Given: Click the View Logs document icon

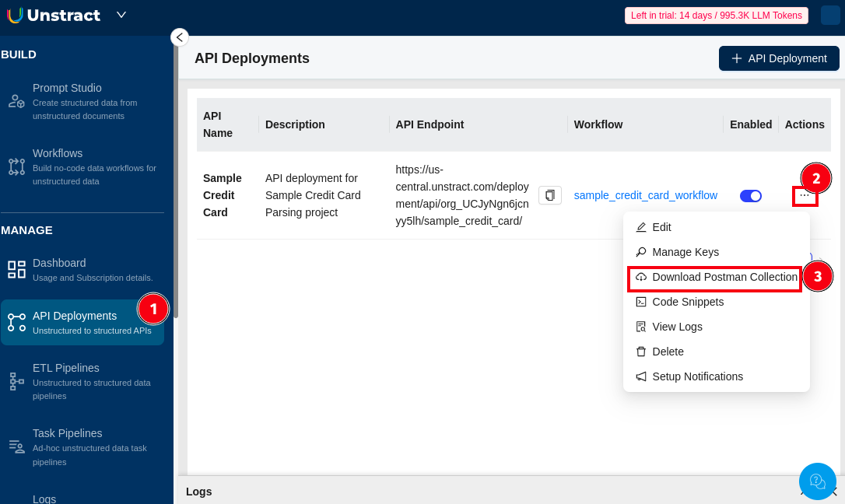Looking at the screenshot, I should [641, 327].
